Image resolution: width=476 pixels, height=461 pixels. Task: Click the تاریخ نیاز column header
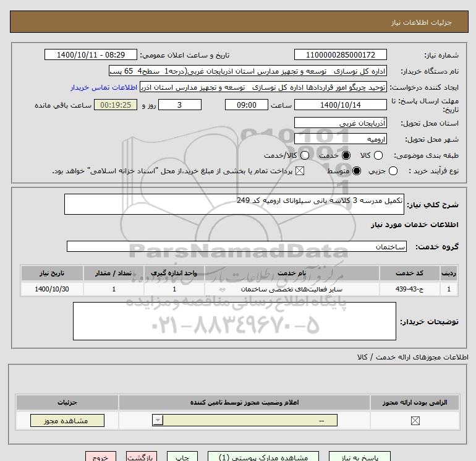pos(52,273)
